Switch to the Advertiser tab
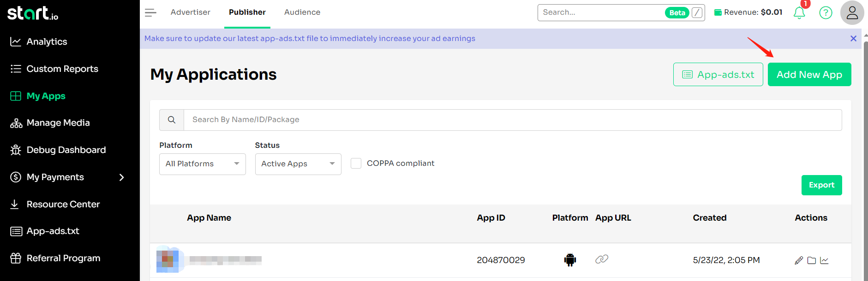Image resolution: width=868 pixels, height=281 pixels. pyautogui.click(x=190, y=12)
